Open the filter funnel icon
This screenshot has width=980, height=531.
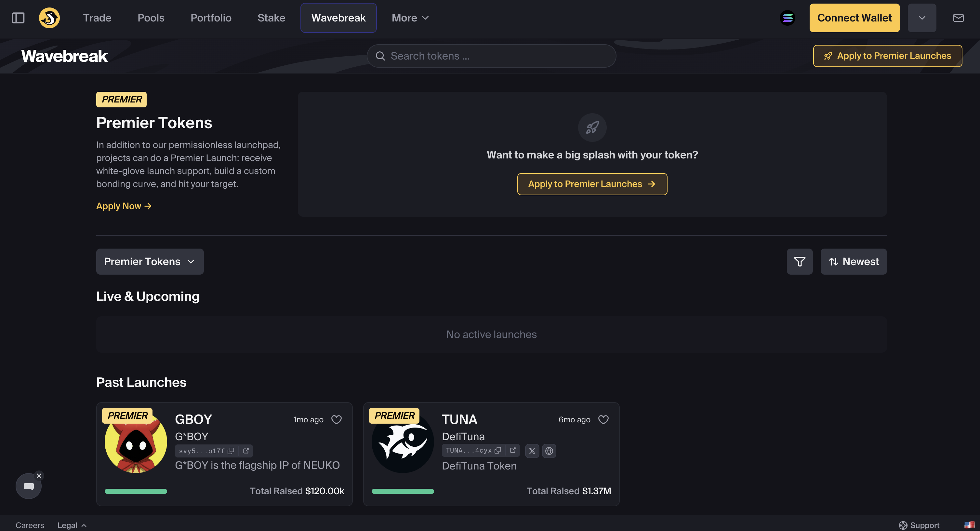click(799, 262)
